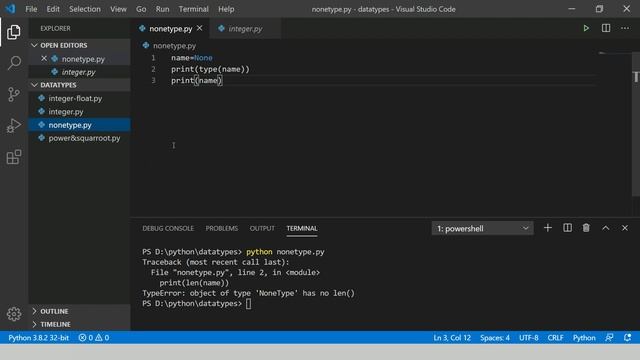Expand the Timeline section

[x=34, y=324]
